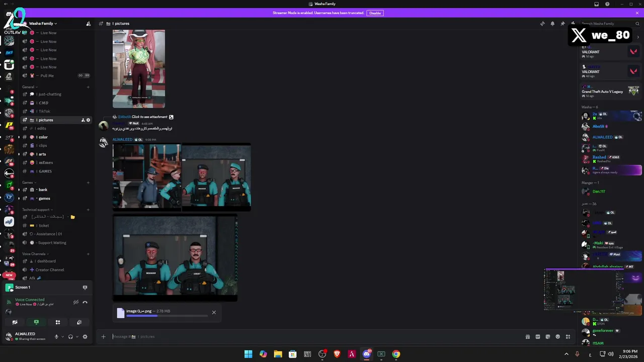644x362 pixels.
Task: Stop streaming Screen 1
Action: click(x=85, y=288)
